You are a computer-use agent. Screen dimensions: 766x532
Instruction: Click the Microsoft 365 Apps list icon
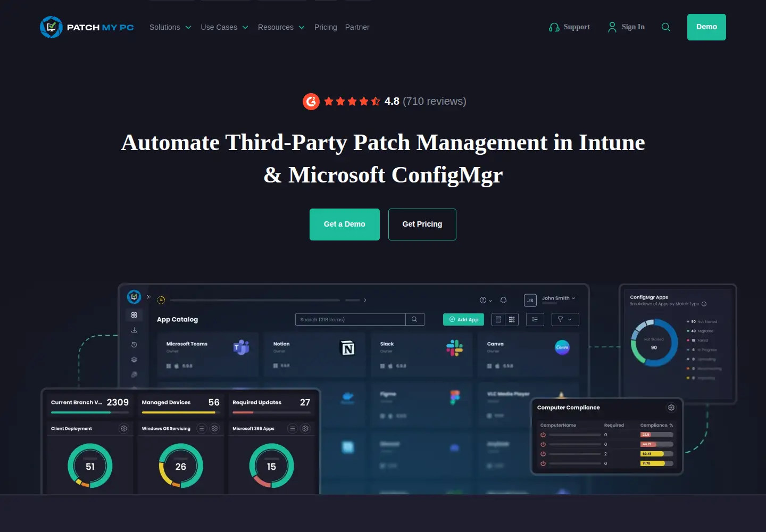tap(292, 428)
